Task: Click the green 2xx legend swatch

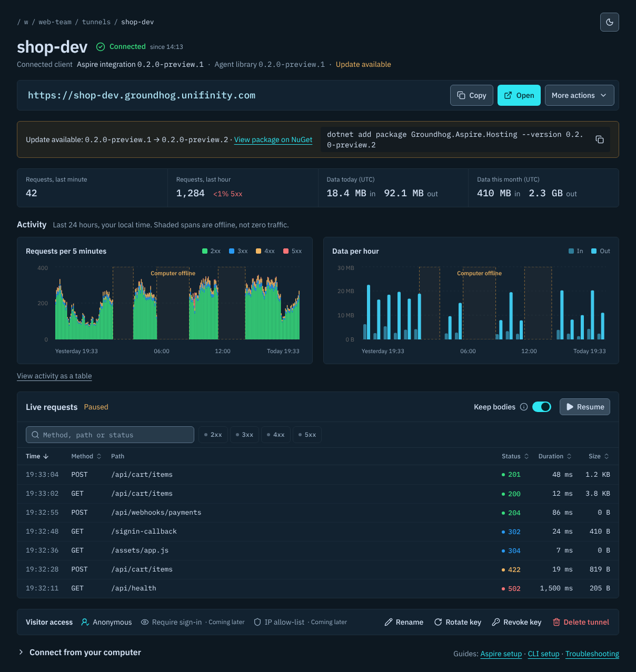Action: [205, 251]
